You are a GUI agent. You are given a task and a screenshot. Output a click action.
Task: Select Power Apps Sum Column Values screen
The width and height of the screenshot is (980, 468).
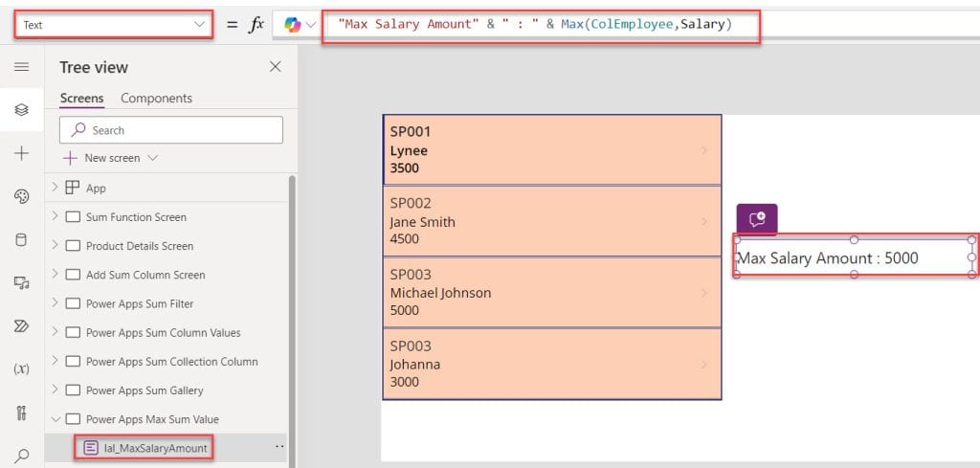pyautogui.click(x=163, y=332)
